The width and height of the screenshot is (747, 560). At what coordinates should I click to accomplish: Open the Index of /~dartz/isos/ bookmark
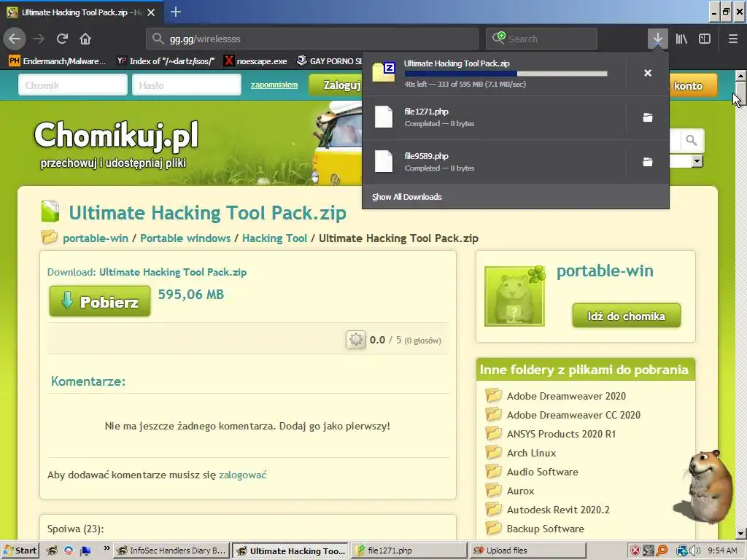pyautogui.click(x=166, y=61)
